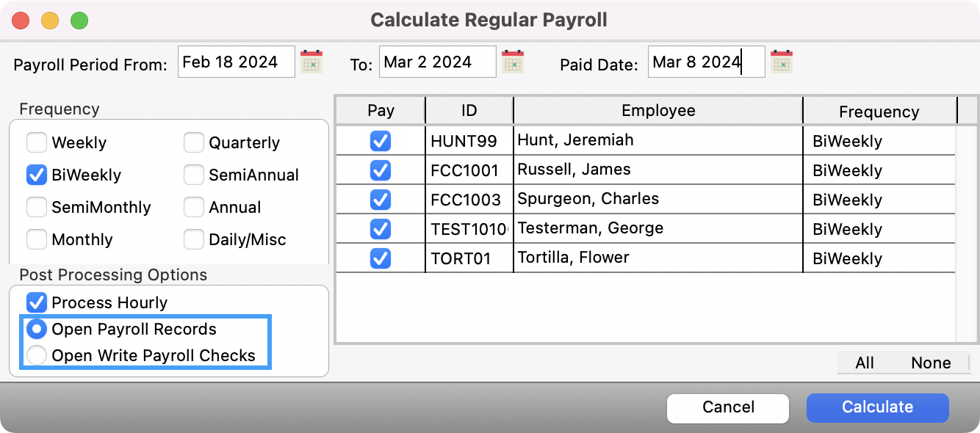Select the Spurgeon, Charles employee row
This screenshot has width=980, height=433.
pos(588,200)
